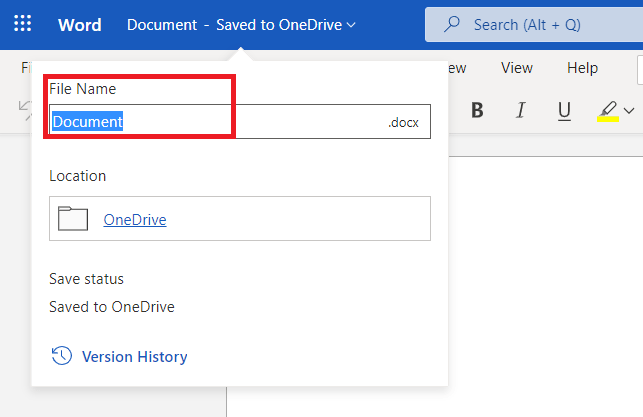Click the 'Saved to OneDrive' status text

pos(112,307)
